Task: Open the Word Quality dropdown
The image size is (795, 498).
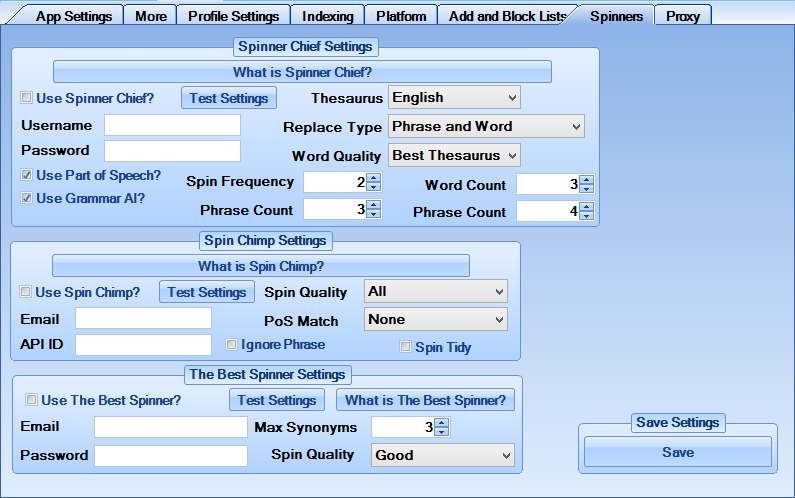Action: point(454,155)
